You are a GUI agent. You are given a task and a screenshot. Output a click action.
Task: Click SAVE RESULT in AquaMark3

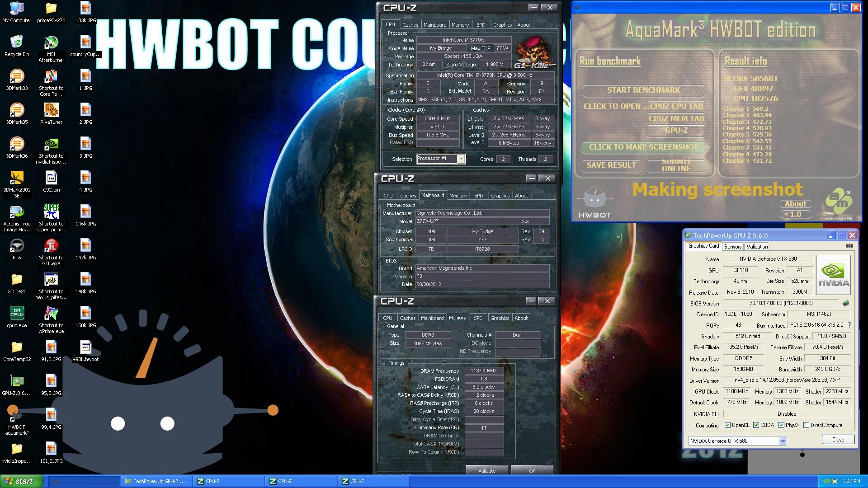[x=611, y=165]
